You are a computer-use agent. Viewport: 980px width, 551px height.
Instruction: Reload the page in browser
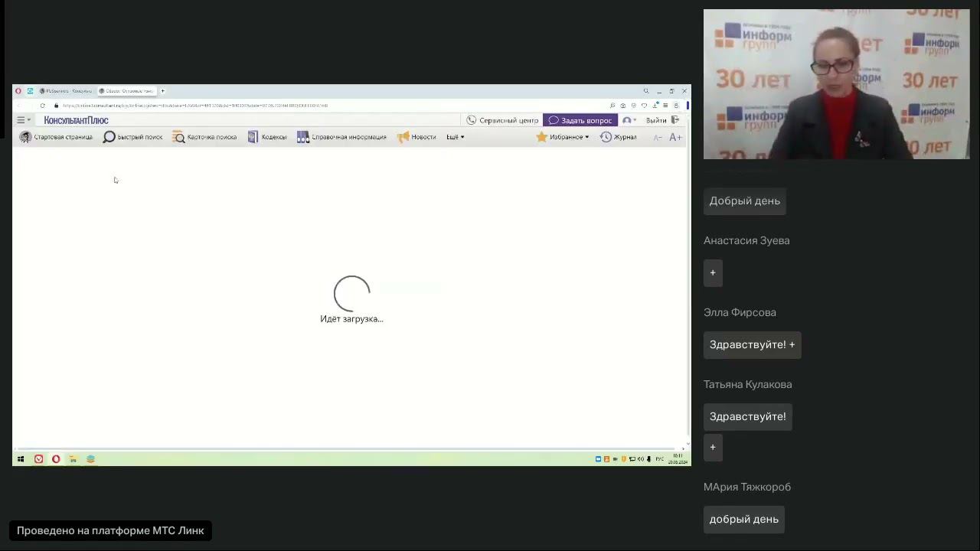click(x=43, y=106)
